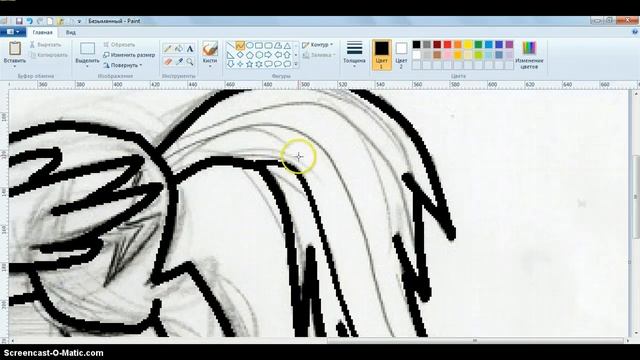Activate Цвет 1 foreground color
The image size is (640, 360).
(x=382, y=55)
